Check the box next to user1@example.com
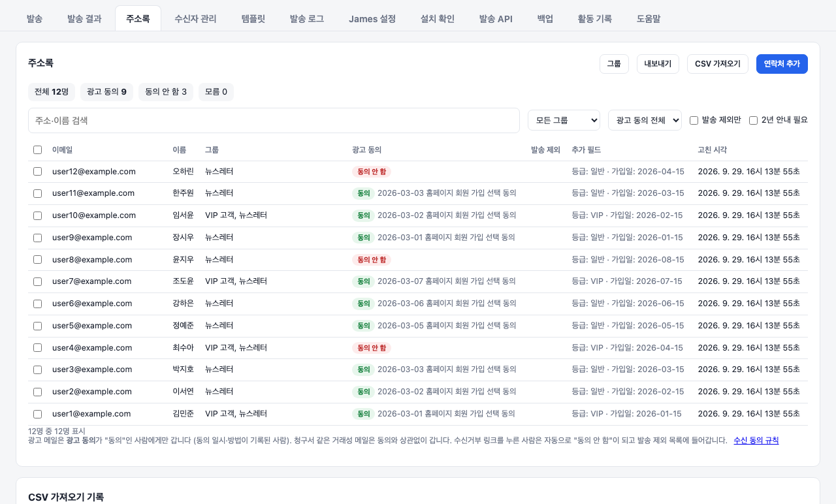This screenshot has height=504, width=836. [37, 414]
